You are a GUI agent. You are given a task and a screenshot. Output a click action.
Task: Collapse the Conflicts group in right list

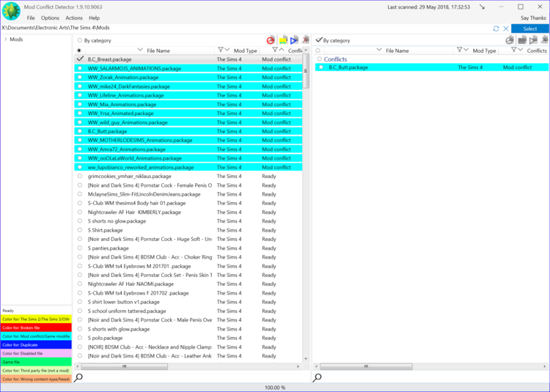pyautogui.click(x=320, y=59)
